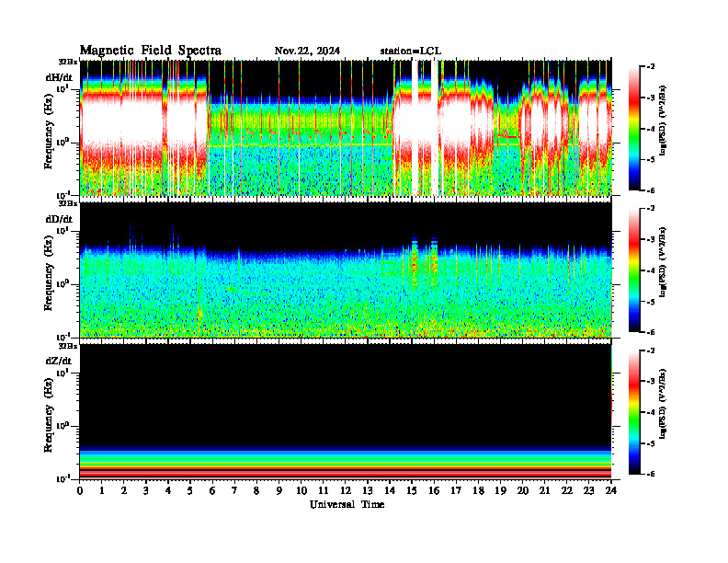Click the Log(PSD) label beside dD/dt color bar
This screenshot has width=728, height=563.
(663, 262)
